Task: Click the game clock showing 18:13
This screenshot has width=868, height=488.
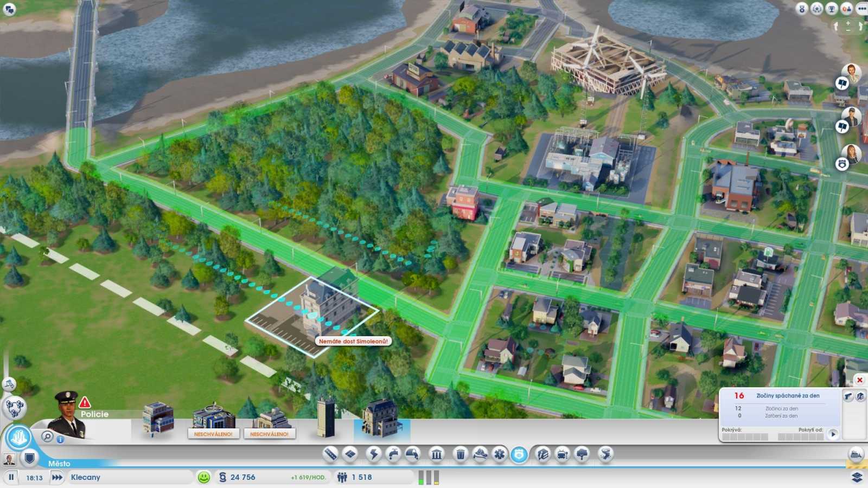Action: coord(34,478)
